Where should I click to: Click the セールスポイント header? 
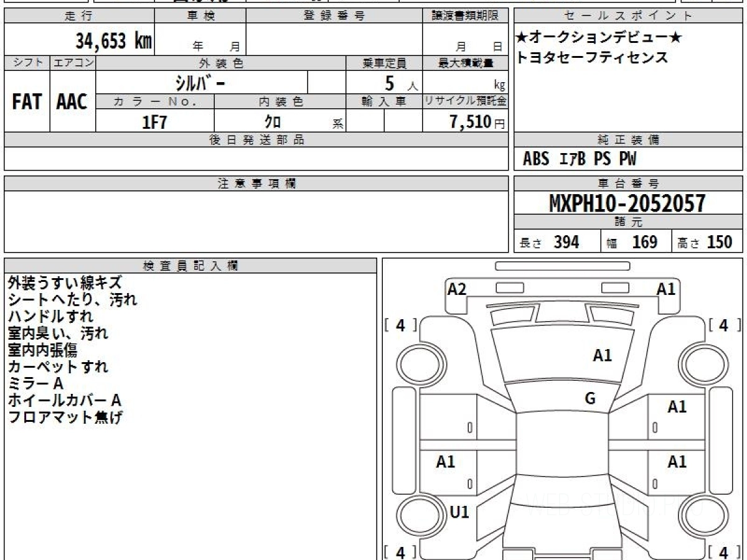point(629,16)
